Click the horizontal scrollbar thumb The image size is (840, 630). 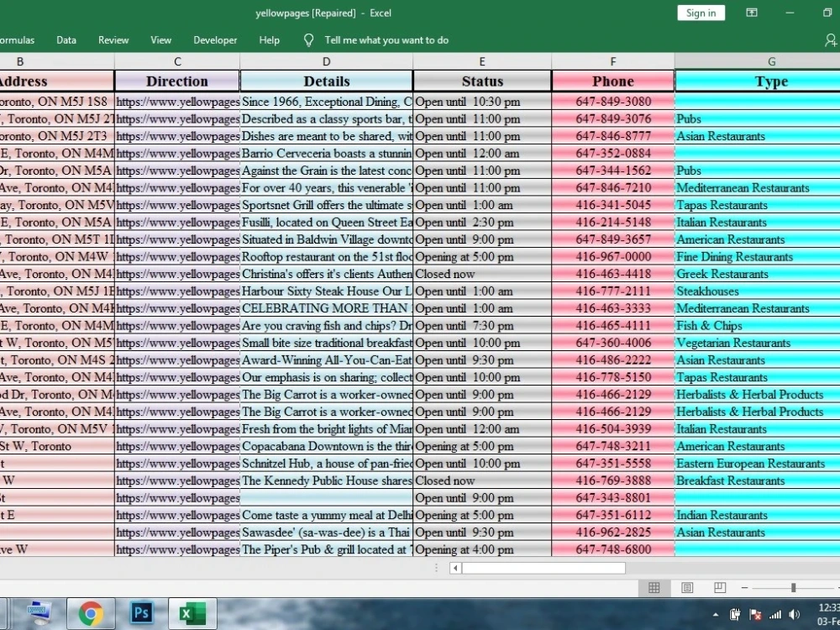coord(543,568)
